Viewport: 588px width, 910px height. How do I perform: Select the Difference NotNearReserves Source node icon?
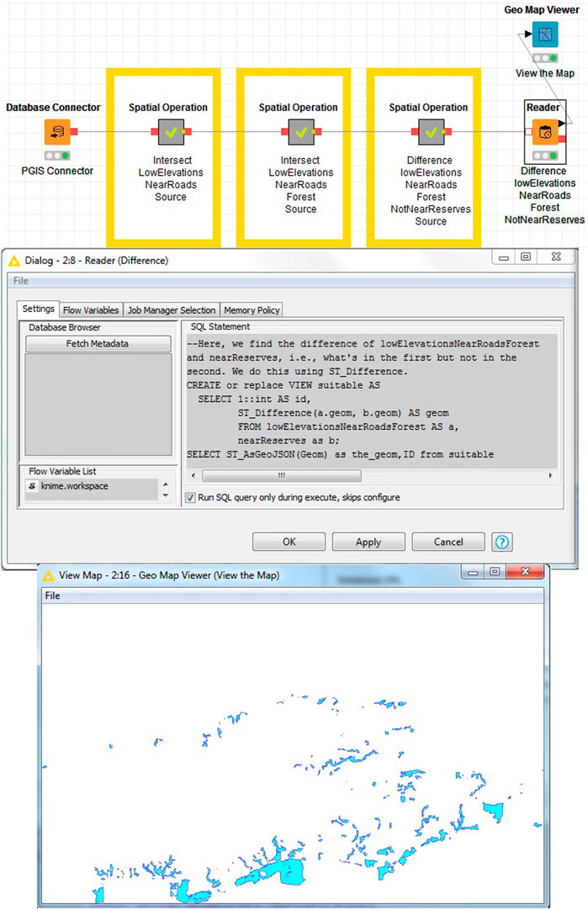pyautogui.click(x=431, y=132)
